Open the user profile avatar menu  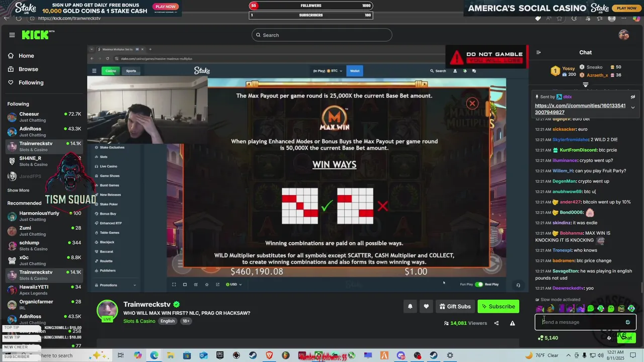[x=624, y=35]
